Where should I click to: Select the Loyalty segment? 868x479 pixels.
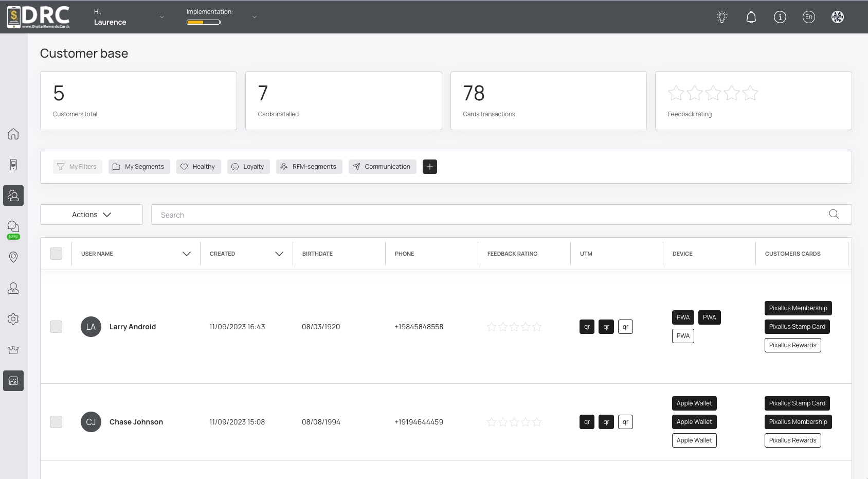tap(248, 167)
